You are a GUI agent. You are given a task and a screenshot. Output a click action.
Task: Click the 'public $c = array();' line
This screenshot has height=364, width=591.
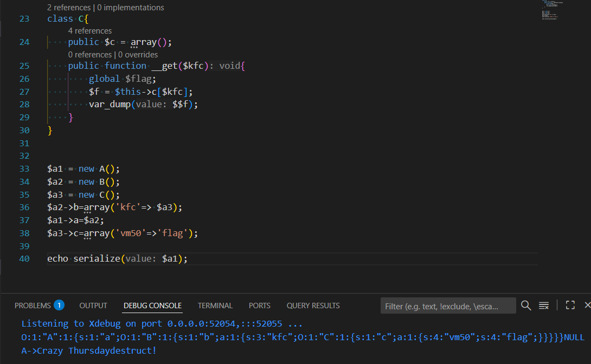coord(120,42)
